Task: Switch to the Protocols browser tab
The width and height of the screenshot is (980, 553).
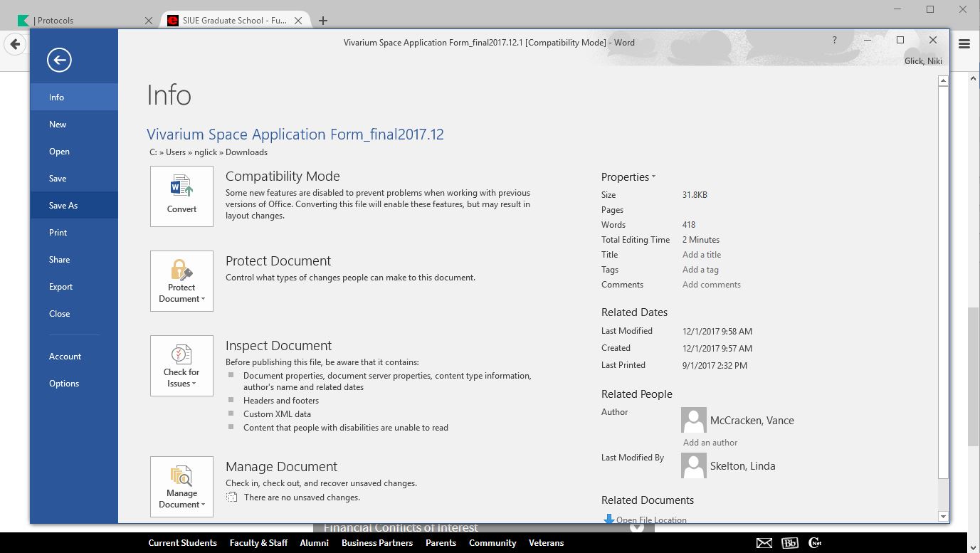Action: click(85, 20)
